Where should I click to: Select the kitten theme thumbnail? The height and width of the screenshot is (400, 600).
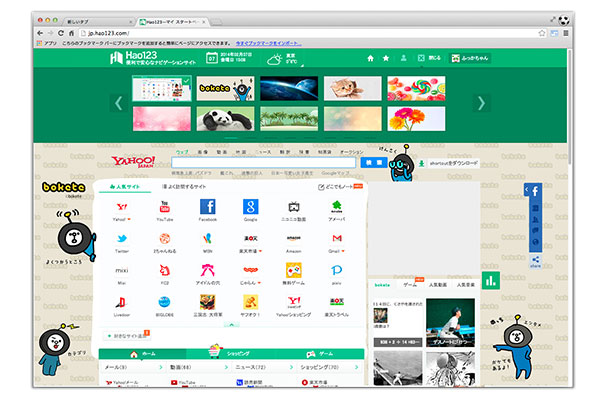coord(353,88)
